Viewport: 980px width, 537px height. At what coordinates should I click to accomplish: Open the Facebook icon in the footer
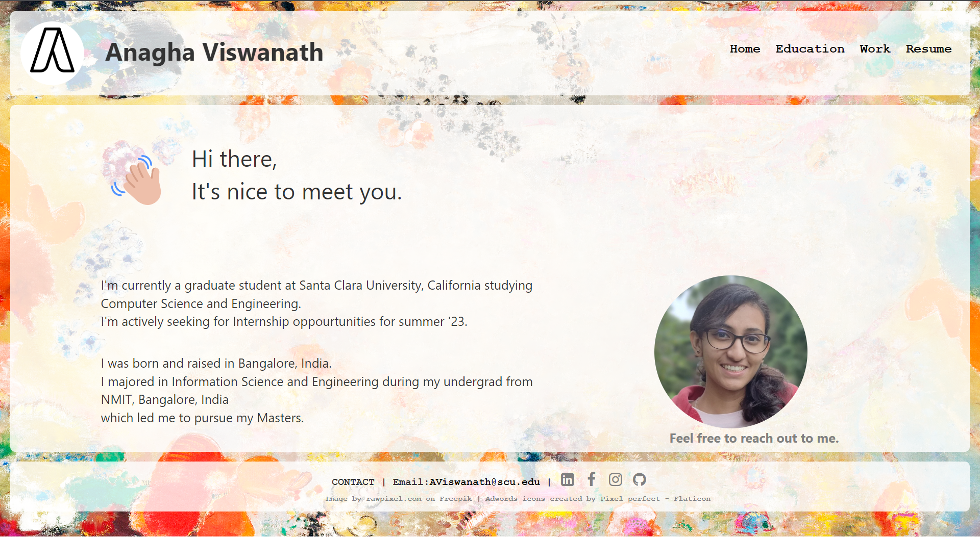[x=591, y=479]
